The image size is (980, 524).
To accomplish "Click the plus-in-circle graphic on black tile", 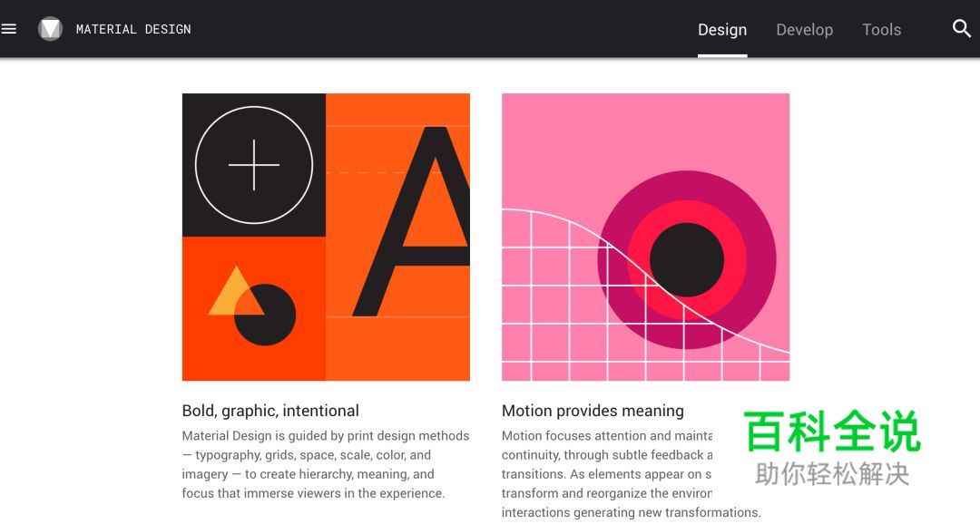I will [254, 165].
